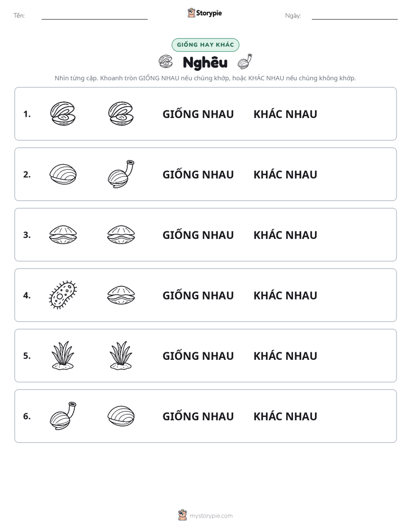Image resolution: width=411 pixels, height=532 pixels.
Task: Click the closed clam shell in row 6
Action: pos(121,416)
